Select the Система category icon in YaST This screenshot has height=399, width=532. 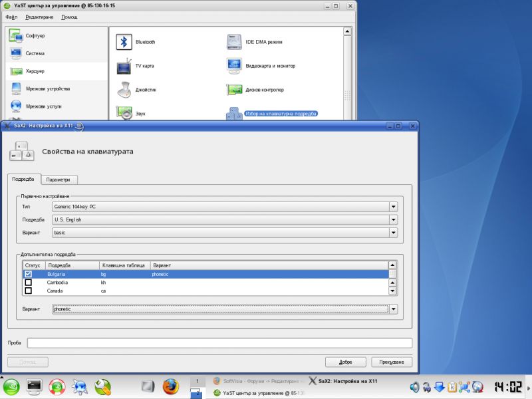click(15, 53)
